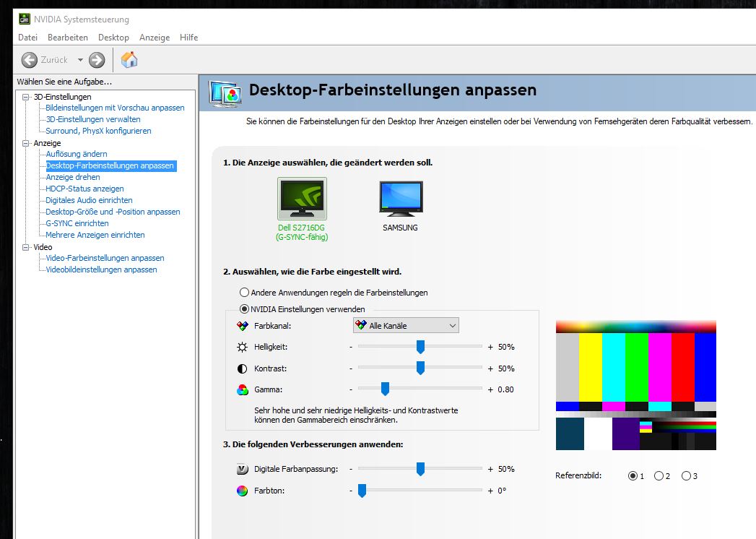Collapse the 3D-Einstellungen tree node

[x=26, y=97]
